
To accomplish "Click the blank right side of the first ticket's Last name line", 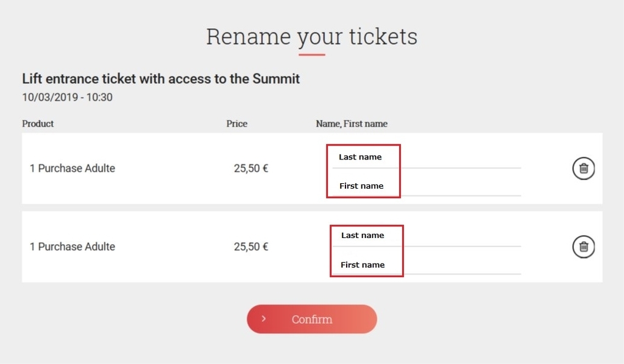I will (461, 159).
